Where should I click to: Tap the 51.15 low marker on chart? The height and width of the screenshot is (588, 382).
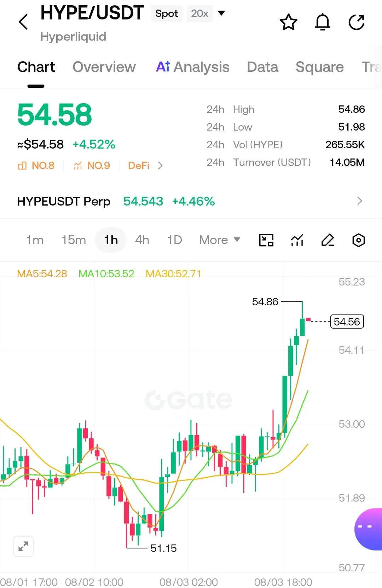(163, 548)
